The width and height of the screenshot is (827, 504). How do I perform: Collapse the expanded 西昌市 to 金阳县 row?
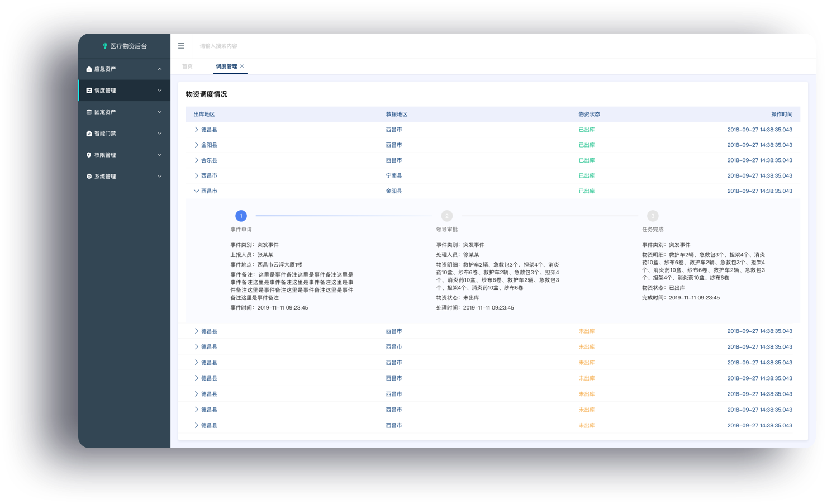[196, 191]
